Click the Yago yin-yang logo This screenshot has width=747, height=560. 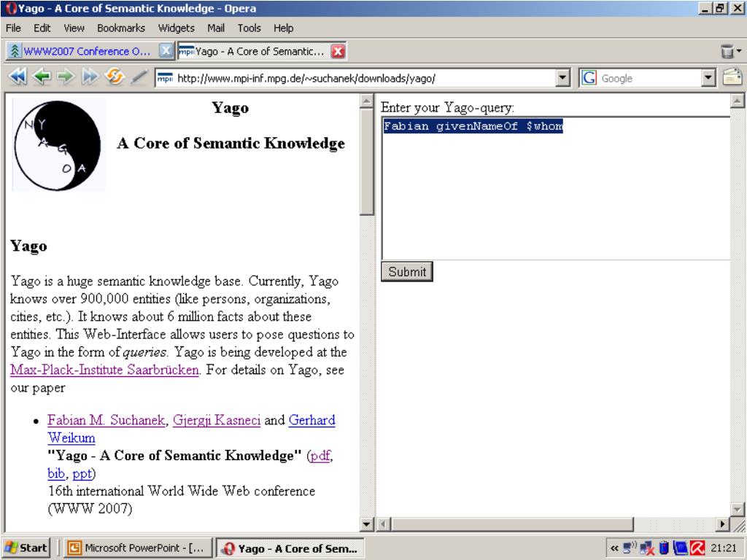pos(58,145)
